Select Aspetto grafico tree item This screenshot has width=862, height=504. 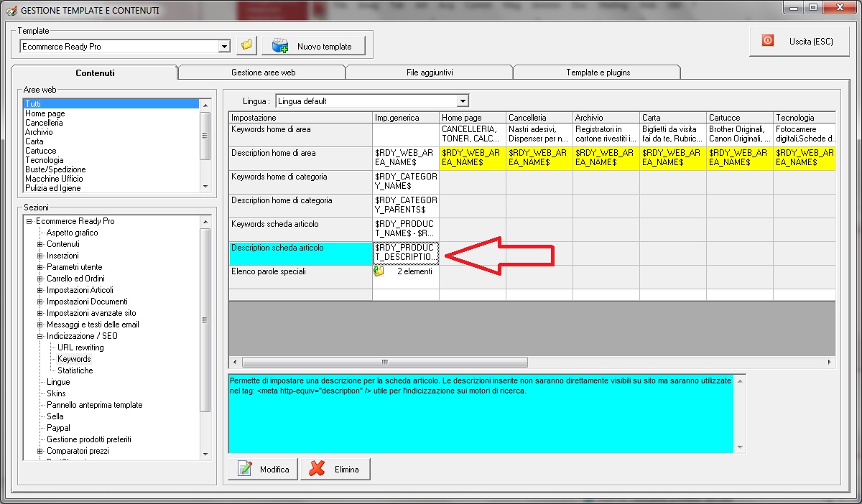click(73, 233)
